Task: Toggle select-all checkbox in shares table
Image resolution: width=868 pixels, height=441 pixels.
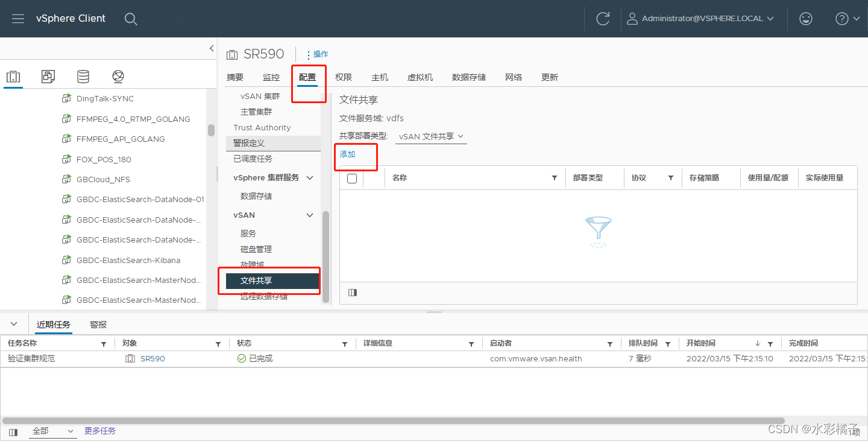Action: click(352, 178)
